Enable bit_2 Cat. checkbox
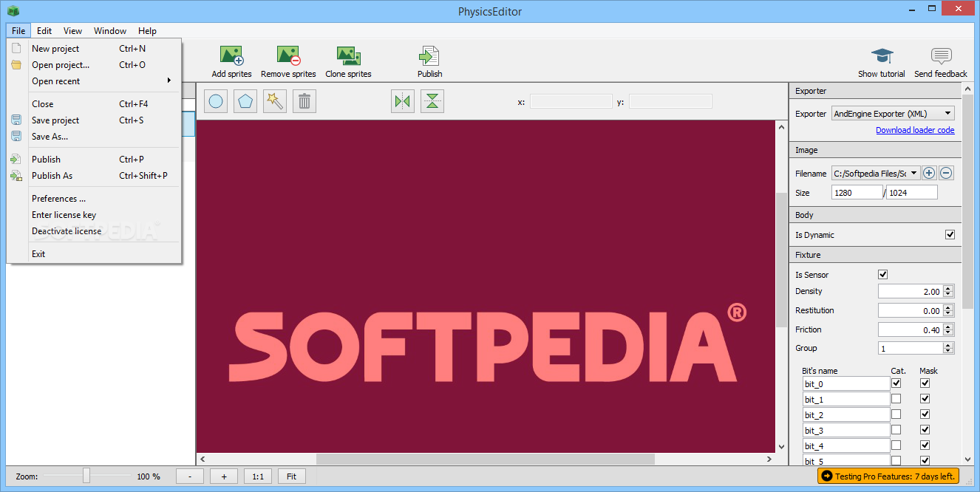This screenshot has width=980, height=492. click(896, 414)
